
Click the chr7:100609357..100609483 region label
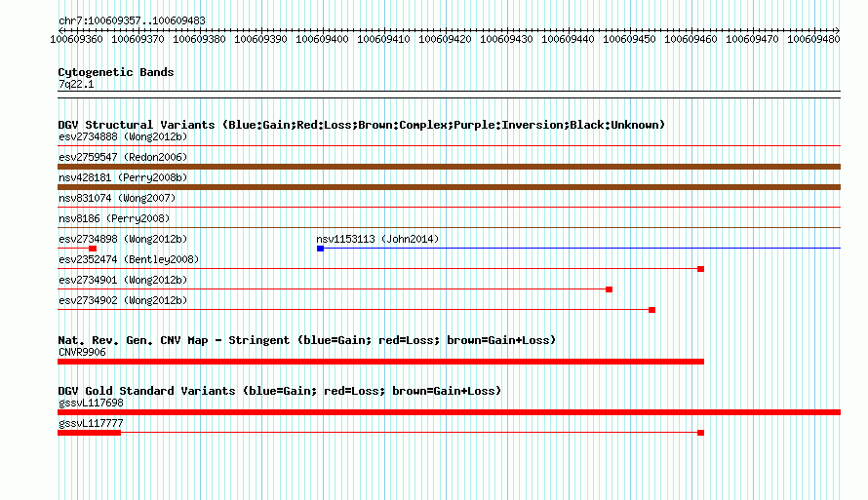(132, 20)
